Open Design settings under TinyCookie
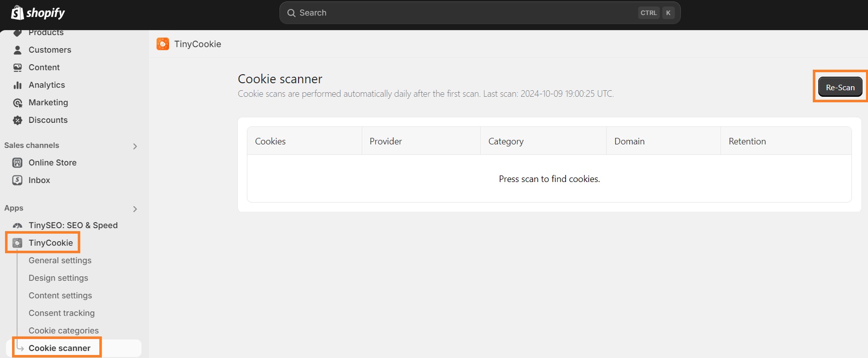 (58, 278)
